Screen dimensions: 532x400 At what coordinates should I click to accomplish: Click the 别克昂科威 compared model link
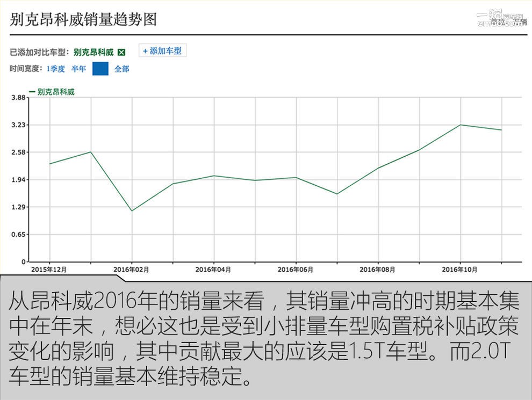click(x=94, y=52)
